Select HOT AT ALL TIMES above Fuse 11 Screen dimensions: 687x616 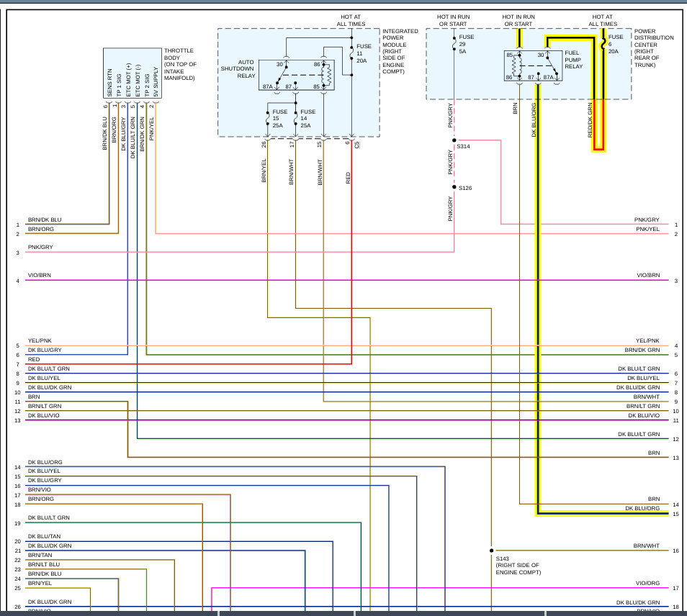(x=351, y=20)
